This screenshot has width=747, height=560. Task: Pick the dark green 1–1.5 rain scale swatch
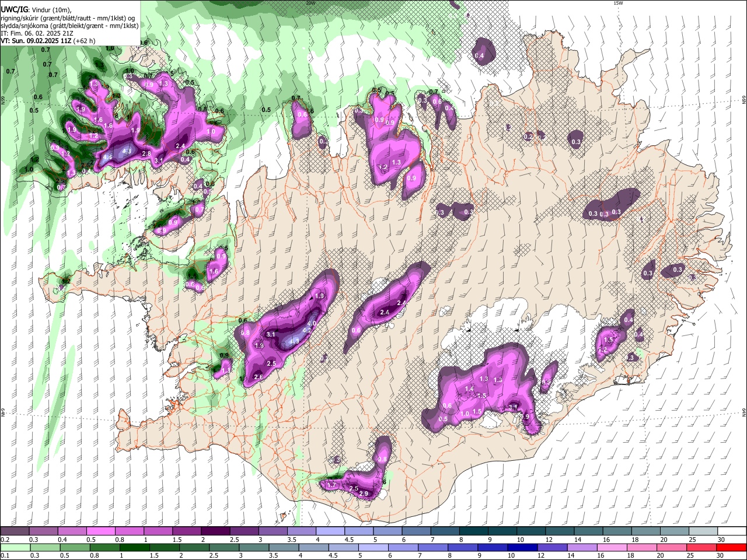click(134, 547)
